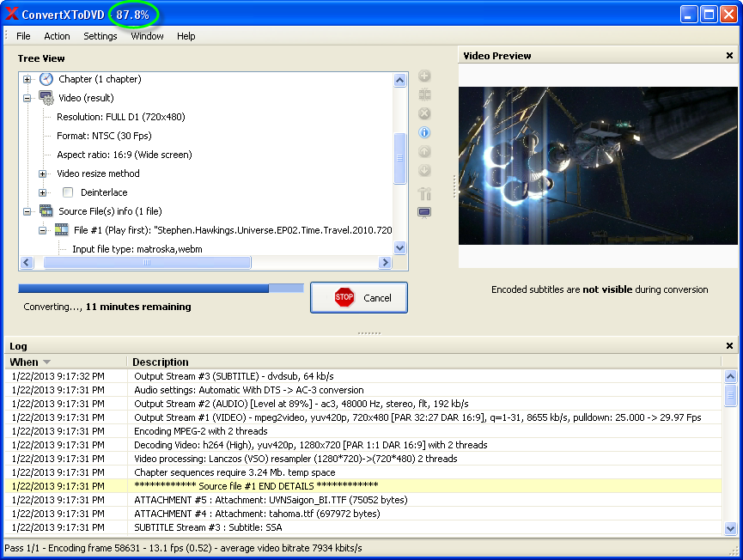Select log row "Chapter sequences require 3.24 Mb"
This screenshot has height=560, width=743.
pos(364,472)
